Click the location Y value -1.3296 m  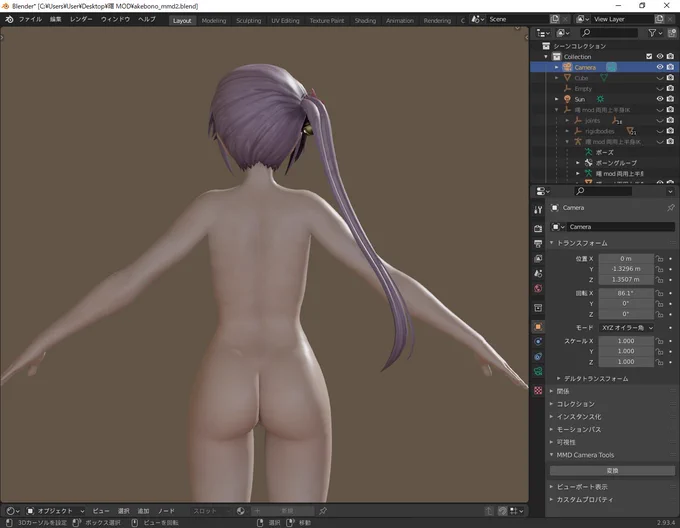[x=626, y=269]
